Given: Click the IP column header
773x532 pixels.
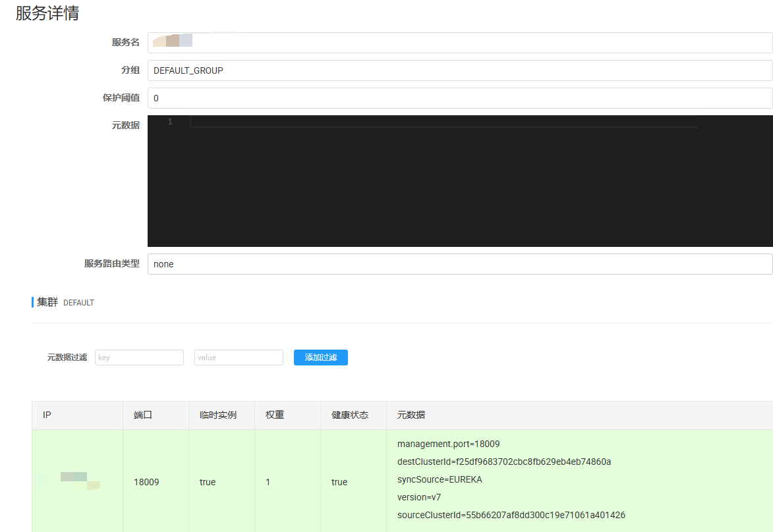Looking at the screenshot, I should [47, 415].
